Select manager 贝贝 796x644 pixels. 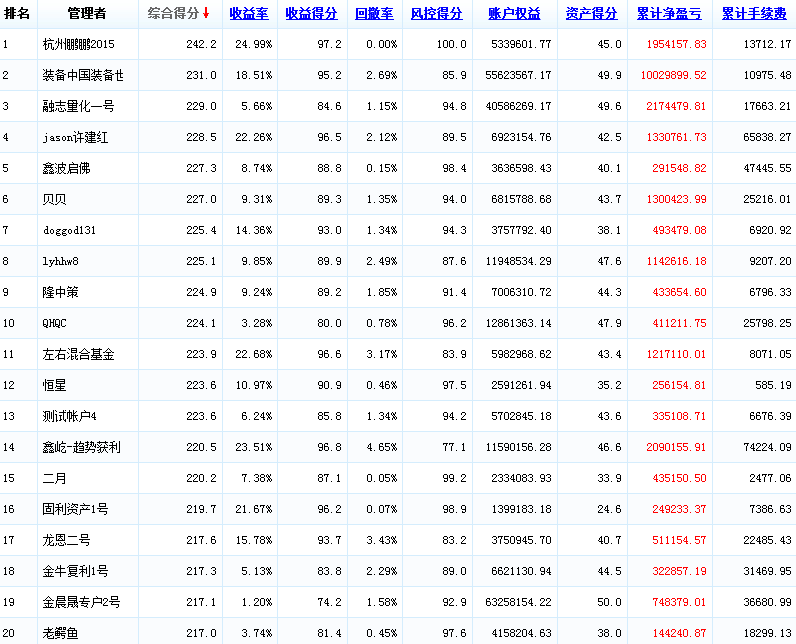54,199
